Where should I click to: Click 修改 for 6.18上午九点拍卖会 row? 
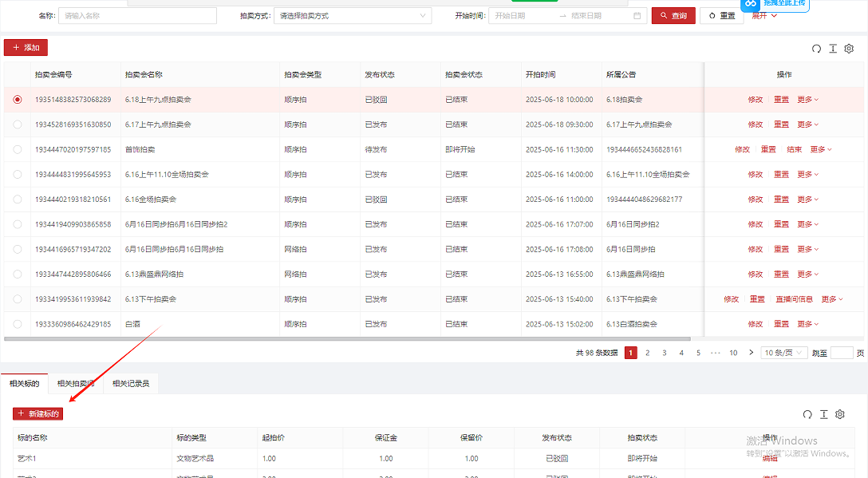tap(755, 100)
